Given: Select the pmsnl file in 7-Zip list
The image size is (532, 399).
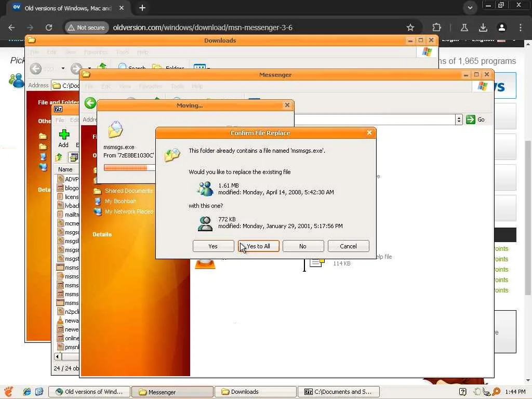Looking at the screenshot, I should (x=68, y=347).
